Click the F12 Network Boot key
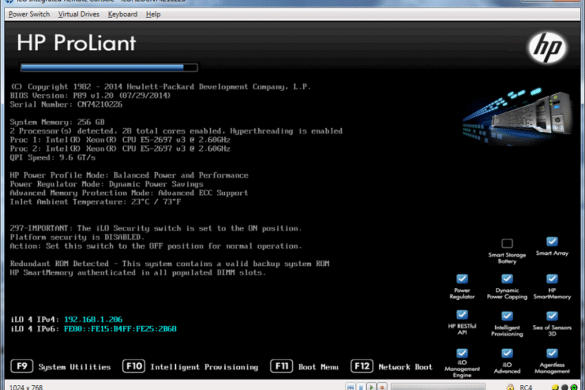The width and height of the screenshot is (585, 390). [x=362, y=366]
